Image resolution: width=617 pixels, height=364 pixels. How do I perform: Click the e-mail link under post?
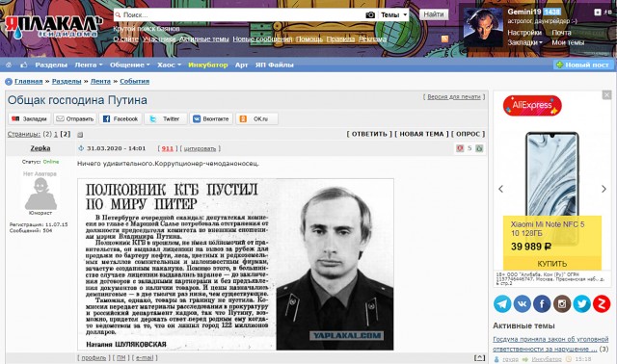click(145, 357)
